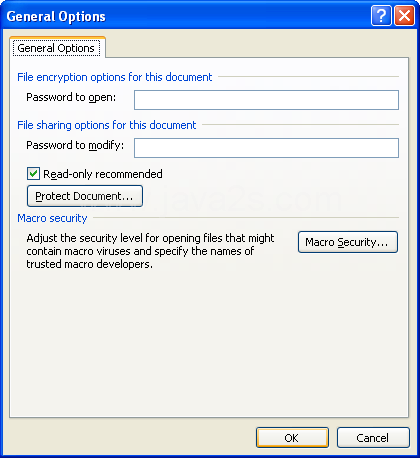This screenshot has width=420, height=458.
Task: Click the General Options title bar text
Action: pyautogui.click(x=56, y=17)
